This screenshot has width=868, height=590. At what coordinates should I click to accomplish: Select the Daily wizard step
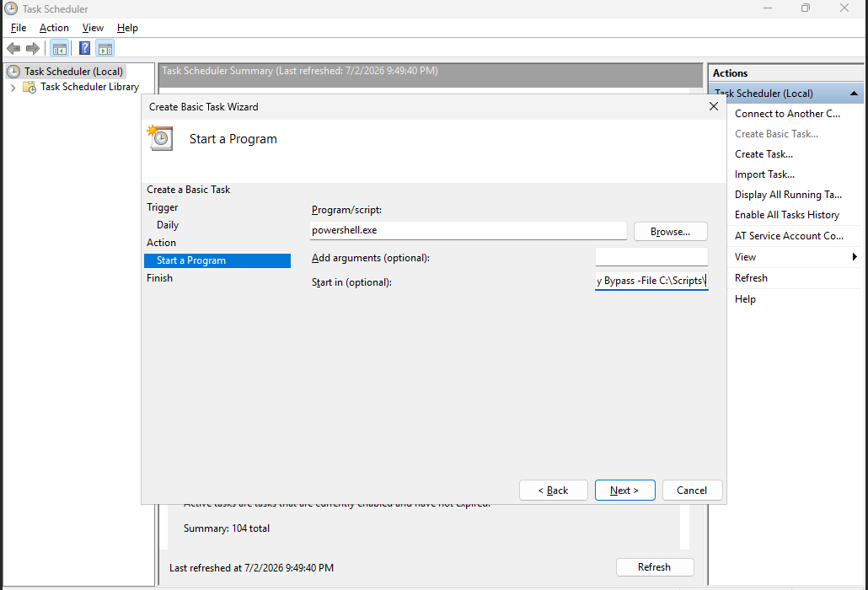(167, 225)
